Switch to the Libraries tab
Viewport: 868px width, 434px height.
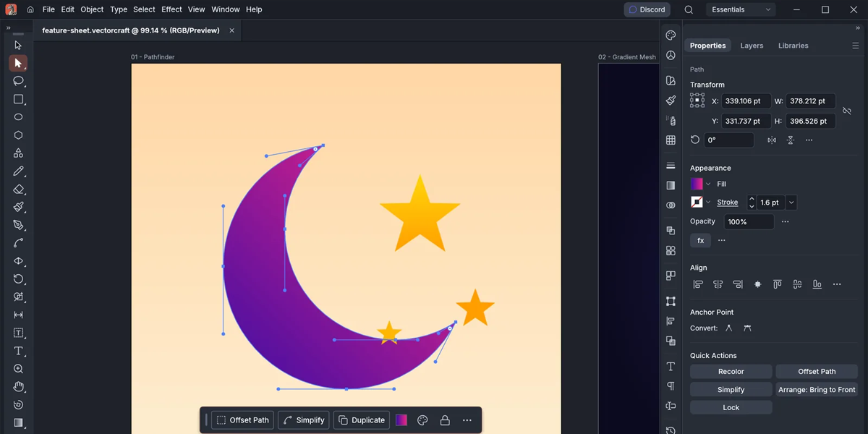pos(793,46)
